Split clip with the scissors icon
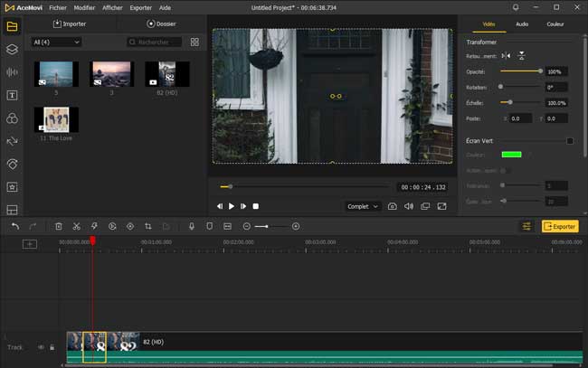Screen dimensions: 588x368 [x=77, y=226]
